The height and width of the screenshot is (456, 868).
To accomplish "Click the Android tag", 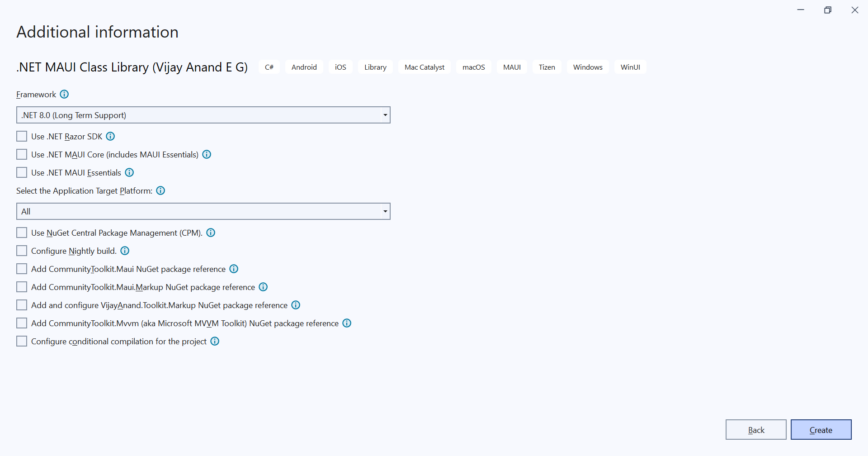I will tap(304, 67).
